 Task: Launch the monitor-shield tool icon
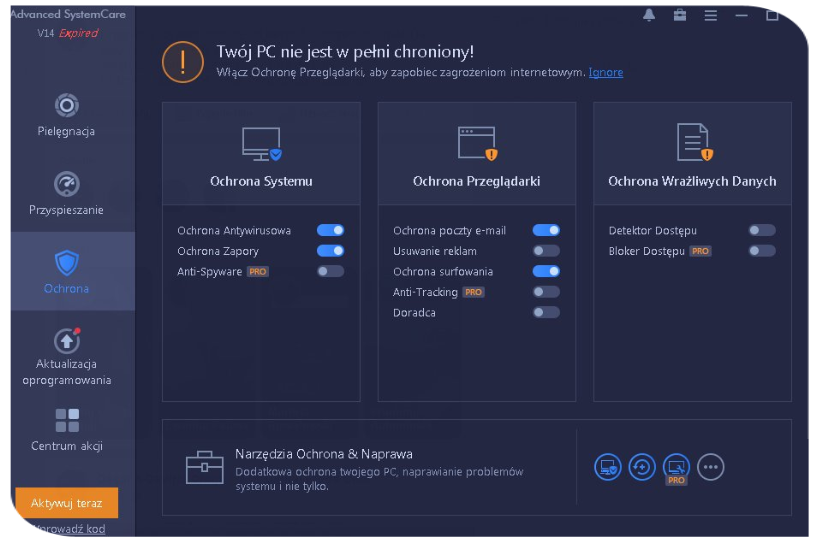point(607,467)
